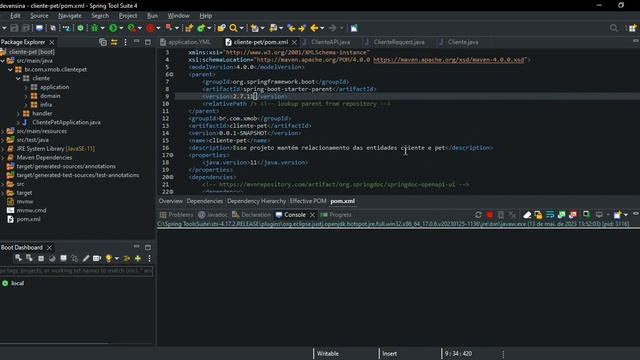
Task: Close the cliente-pet/pom.xml editor tab
Action: pyautogui.click(x=294, y=42)
